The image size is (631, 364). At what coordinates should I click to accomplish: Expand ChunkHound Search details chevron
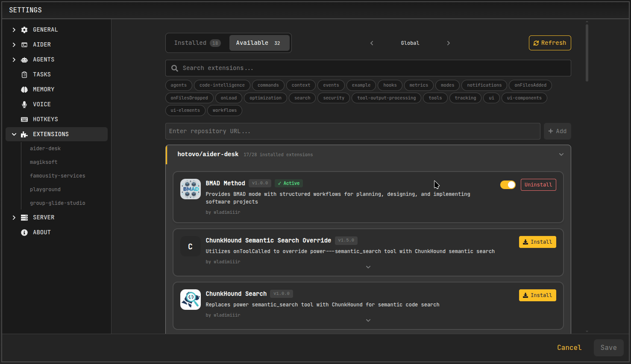tap(368, 320)
